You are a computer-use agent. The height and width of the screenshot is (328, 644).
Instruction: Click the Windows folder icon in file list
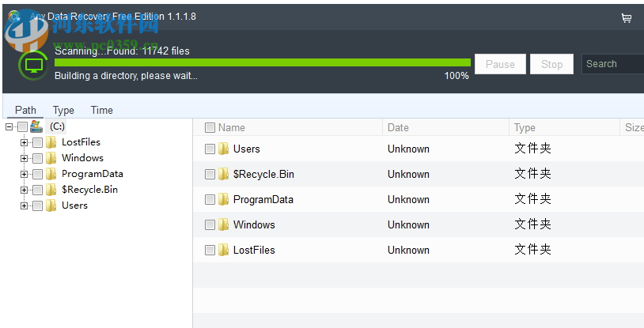223,224
